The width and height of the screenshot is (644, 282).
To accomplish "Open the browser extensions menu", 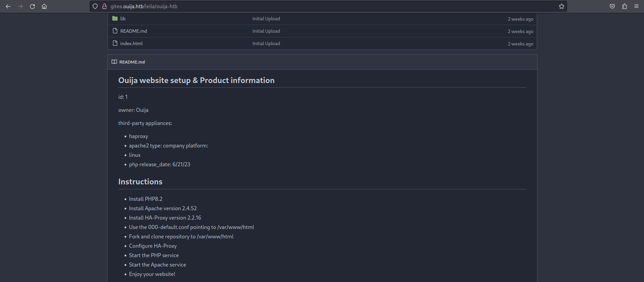I will click(624, 6).
